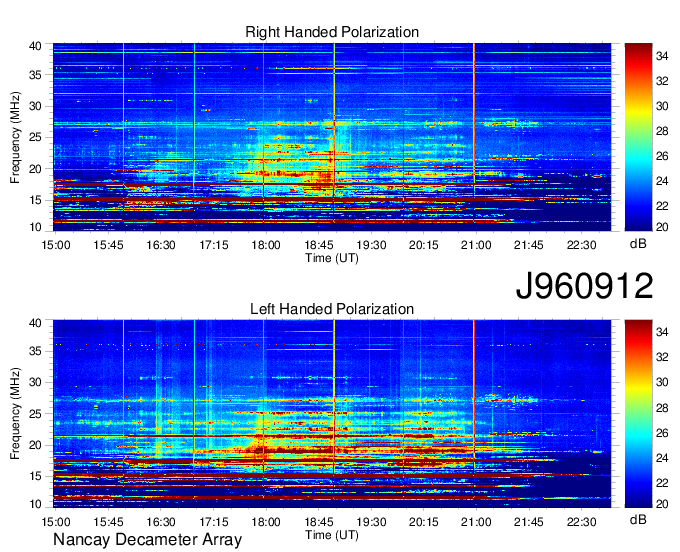Click the 22:30 tick on right-handed time axis
This screenshot has width=680, height=552.
[582, 245]
